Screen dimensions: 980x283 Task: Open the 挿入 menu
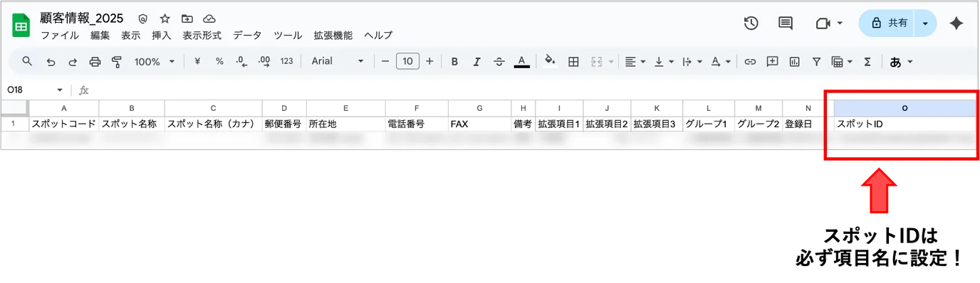click(162, 36)
